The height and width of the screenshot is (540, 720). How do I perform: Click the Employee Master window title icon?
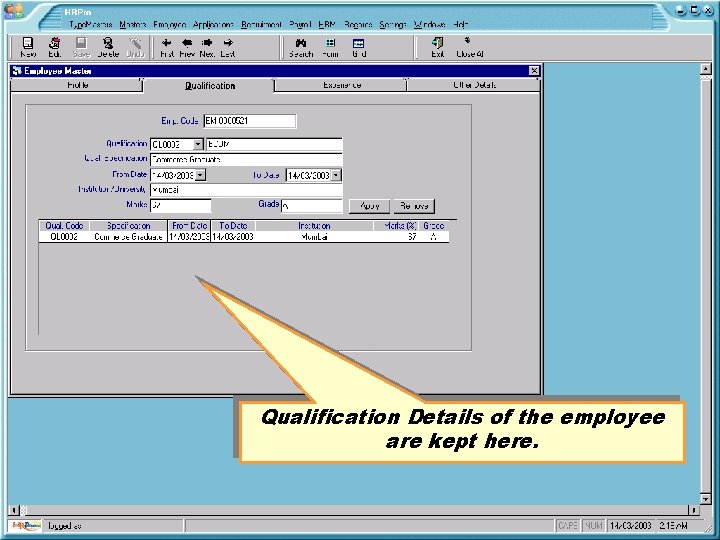click(x=17, y=71)
